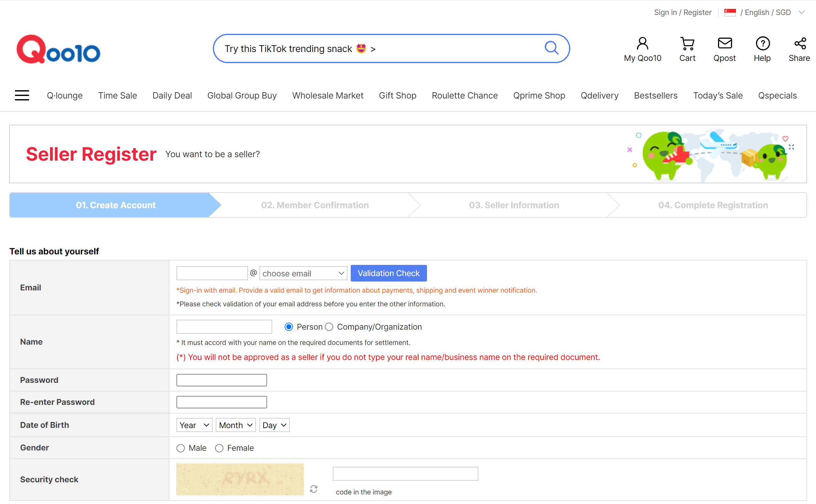Click the Qoo10 logo
Viewport: 816px width, 504px height.
pos(58,49)
